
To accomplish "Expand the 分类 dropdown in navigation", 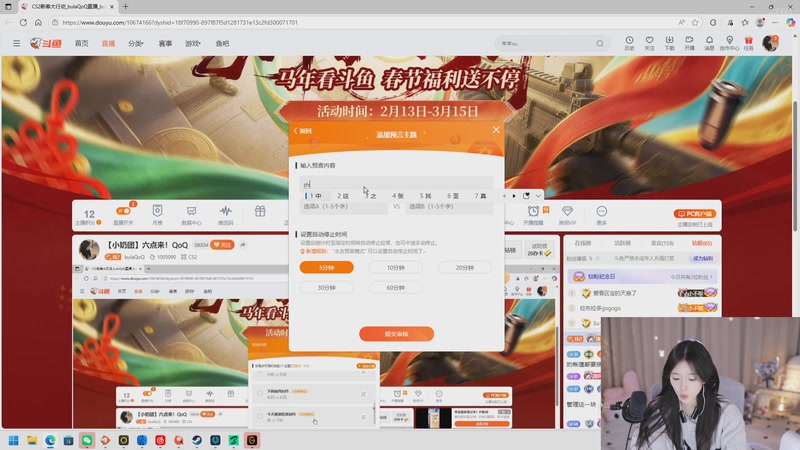I will tap(136, 43).
